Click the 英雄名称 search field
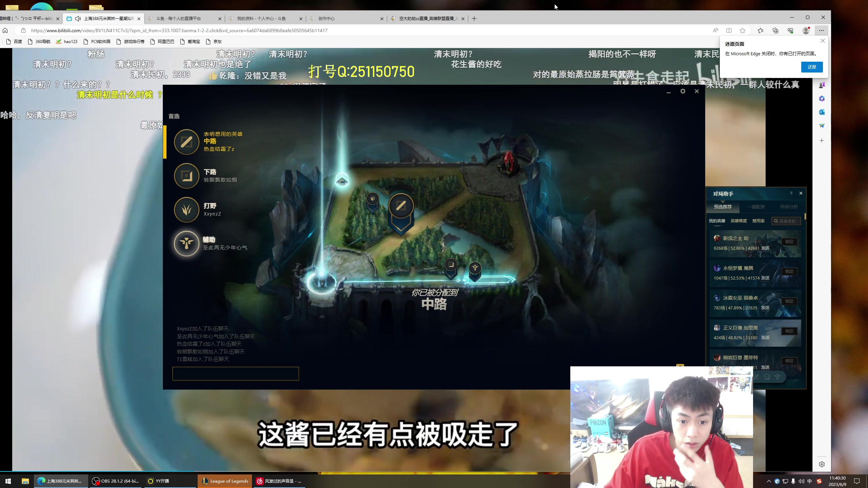This screenshot has width=868, height=488. click(786, 221)
